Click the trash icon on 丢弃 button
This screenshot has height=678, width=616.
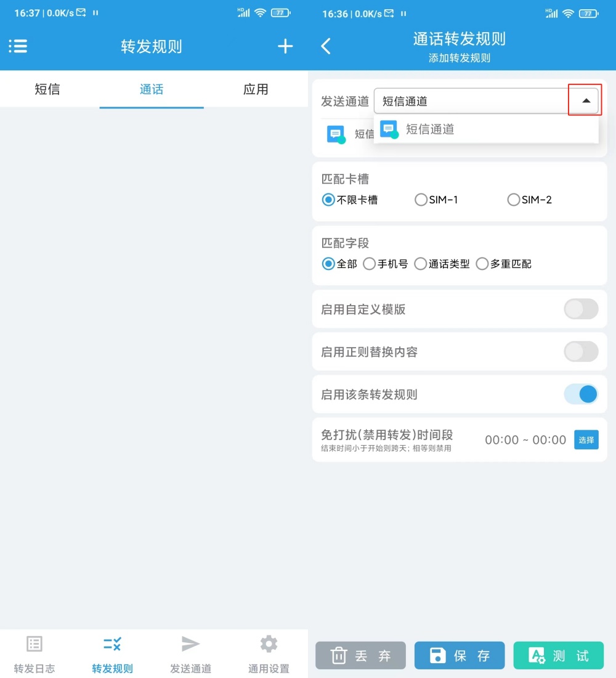(339, 656)
